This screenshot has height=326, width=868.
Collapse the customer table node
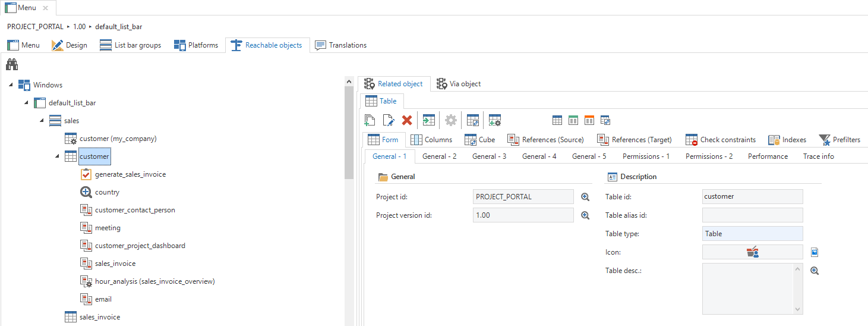(x=57, y=156)
